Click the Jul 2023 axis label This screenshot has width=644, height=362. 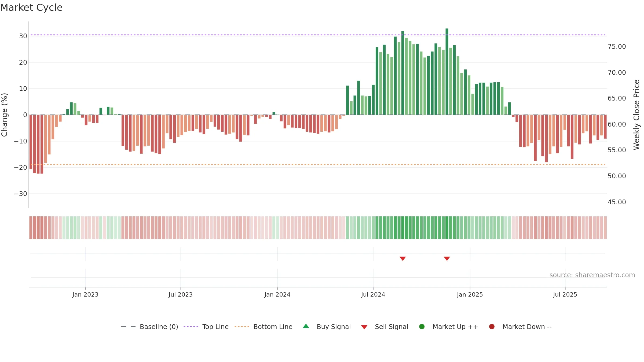pyautogui.click(x=181, y=294)
